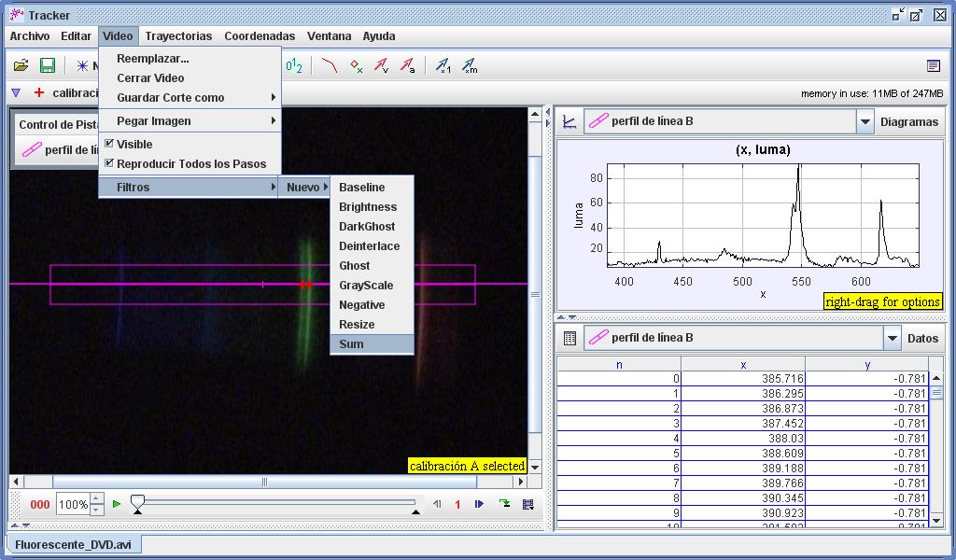The image size is (956, 560).
Task: Click the Datos button
Action: [x=922, y=339]
